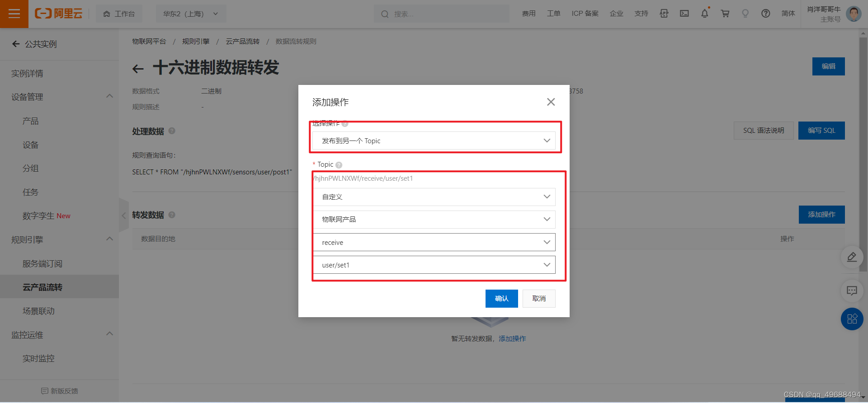Open SQL 语法说明
Viewport: 868px width, 403px height.
(x=764, y=130)
